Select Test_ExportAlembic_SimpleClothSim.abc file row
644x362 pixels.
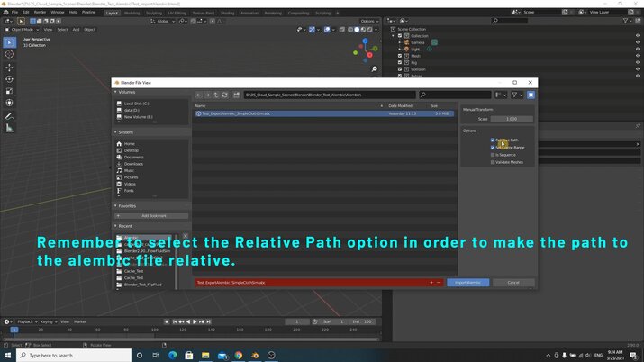click(x=324, y=113)
